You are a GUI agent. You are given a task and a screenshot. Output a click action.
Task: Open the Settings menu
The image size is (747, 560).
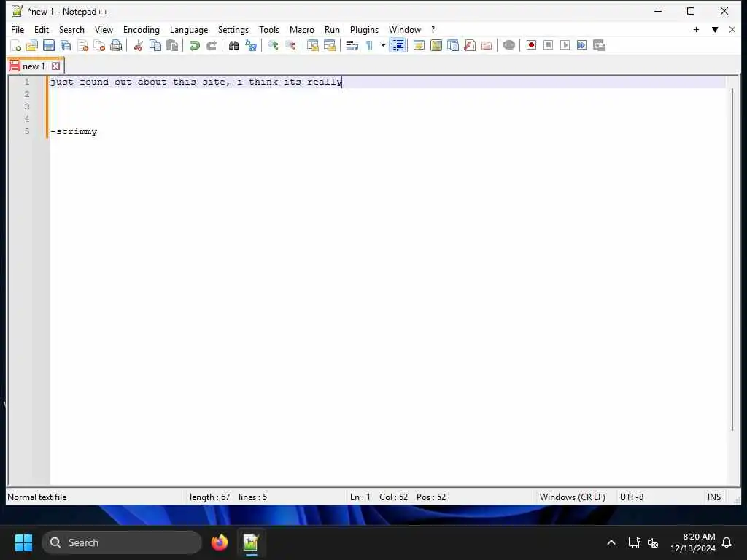(233, 29)
